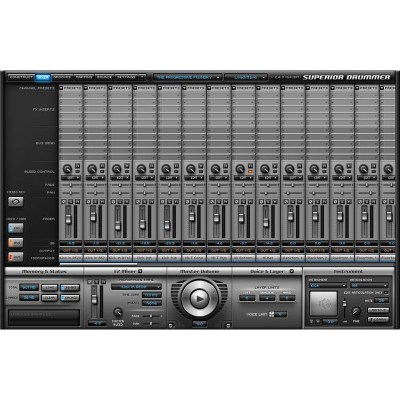
Task: Switch to the Construct tab
Action: coord(21,77)
